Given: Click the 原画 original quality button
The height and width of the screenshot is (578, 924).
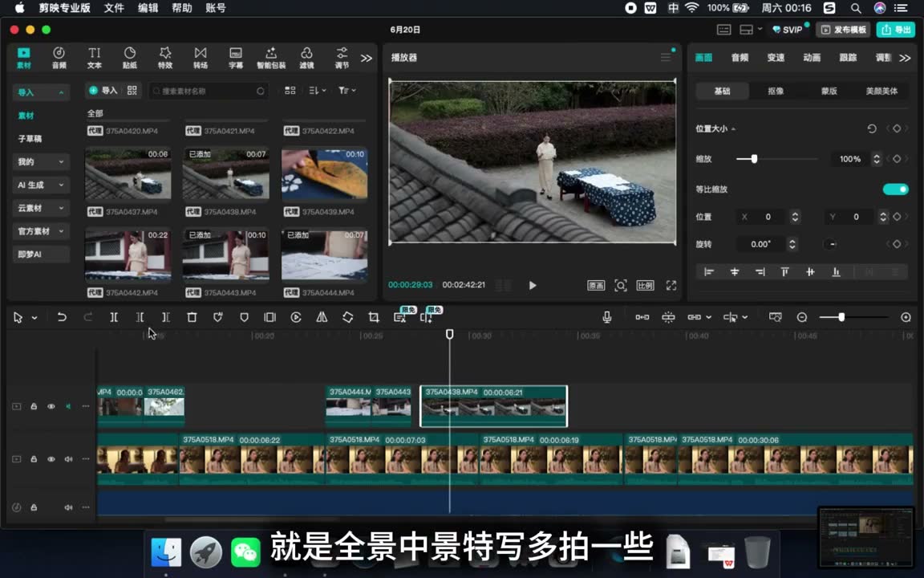Looking at the screenshot, I should pyautogui.click(x=596, y=286).
